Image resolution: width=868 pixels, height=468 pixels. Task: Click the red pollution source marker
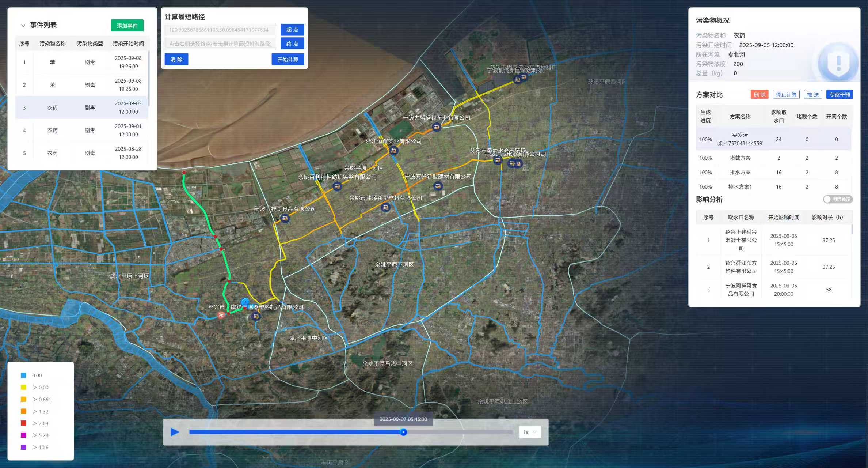[221, 315]
